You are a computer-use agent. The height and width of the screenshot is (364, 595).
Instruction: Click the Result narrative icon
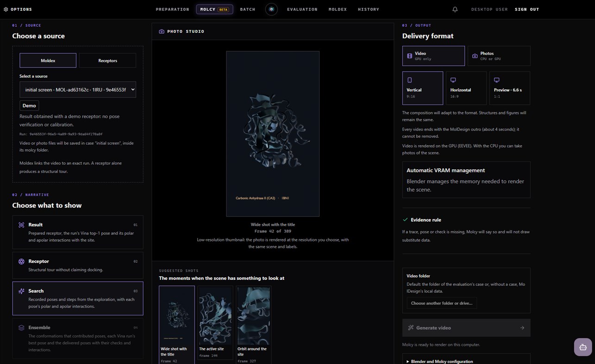click(21, 225)
